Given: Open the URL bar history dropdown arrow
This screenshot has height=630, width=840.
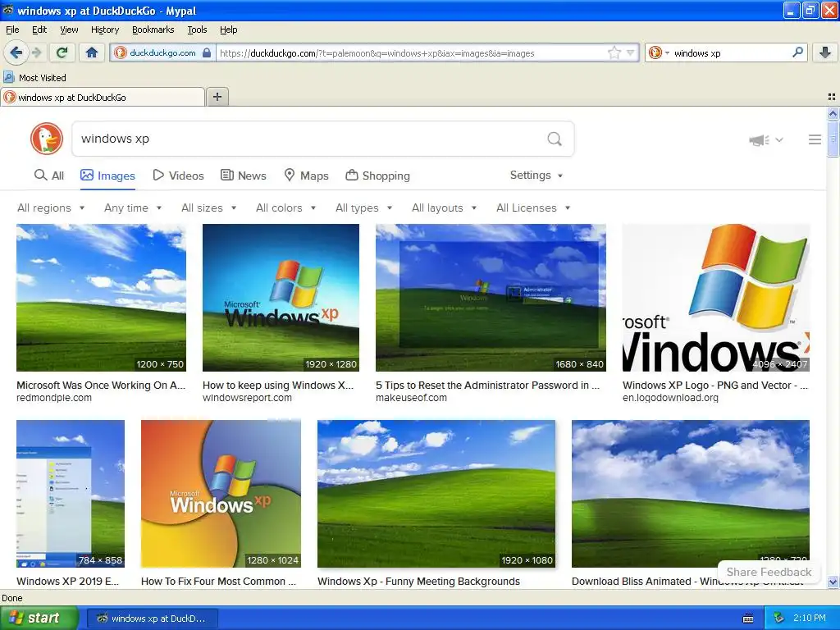Looking at the screenshot, I should click(630, 52).
